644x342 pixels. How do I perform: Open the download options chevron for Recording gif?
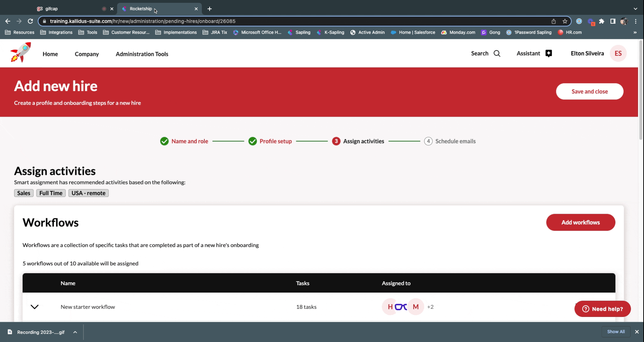point(75,332)
